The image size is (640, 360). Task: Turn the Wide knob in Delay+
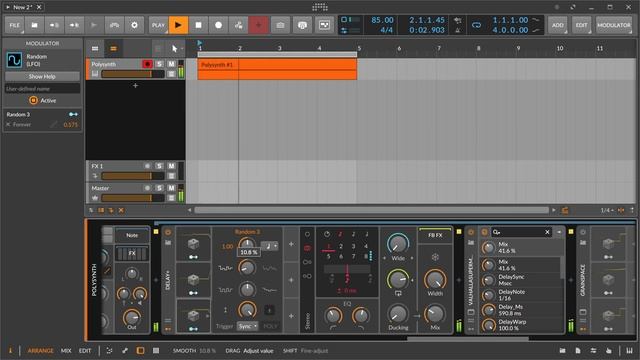click(398, 243)
